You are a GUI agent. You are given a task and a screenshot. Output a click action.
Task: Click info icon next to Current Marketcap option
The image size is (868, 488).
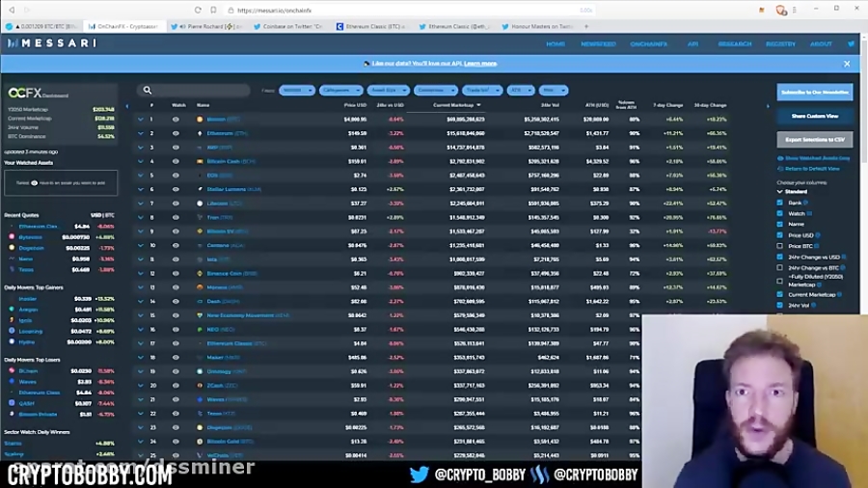point(839,294)
